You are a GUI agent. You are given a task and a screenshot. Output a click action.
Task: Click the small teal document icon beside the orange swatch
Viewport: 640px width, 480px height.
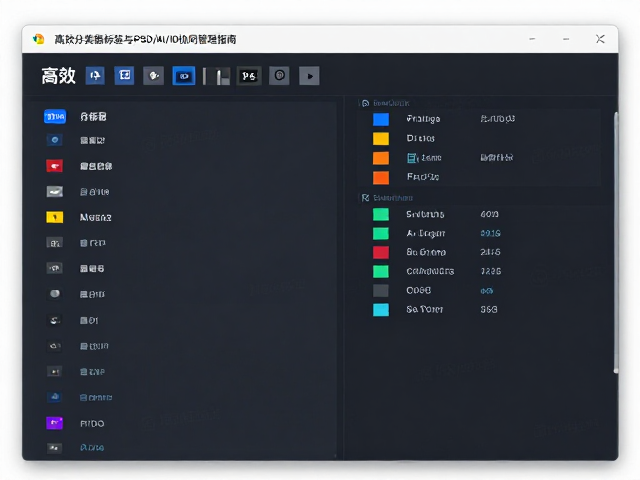click(413, 158)
